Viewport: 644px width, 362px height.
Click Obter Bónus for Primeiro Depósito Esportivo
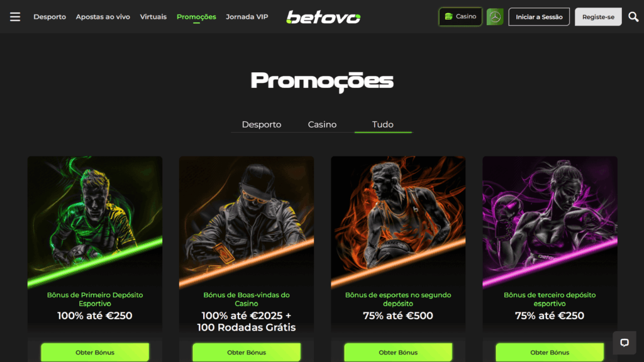coord(95,352)
